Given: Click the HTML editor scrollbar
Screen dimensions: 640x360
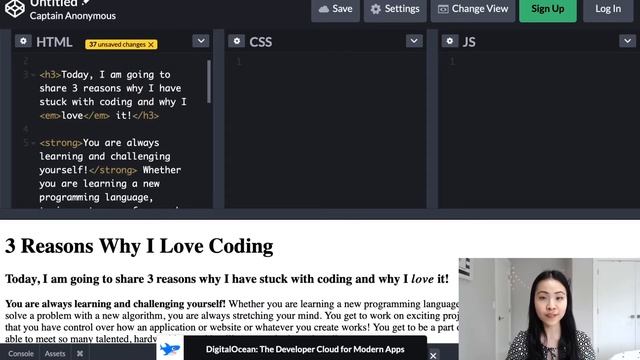Looking at the screenshot, I should tap(209, 81).
